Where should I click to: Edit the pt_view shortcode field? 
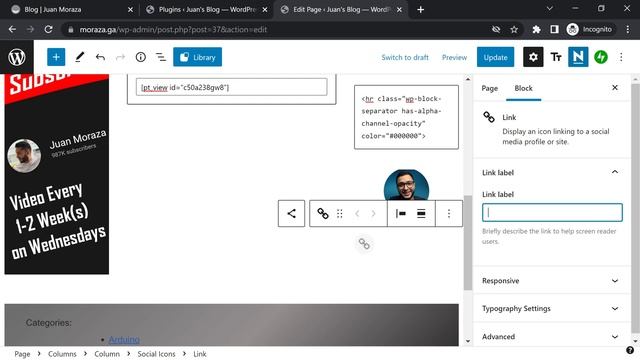(x=231, y=87)
